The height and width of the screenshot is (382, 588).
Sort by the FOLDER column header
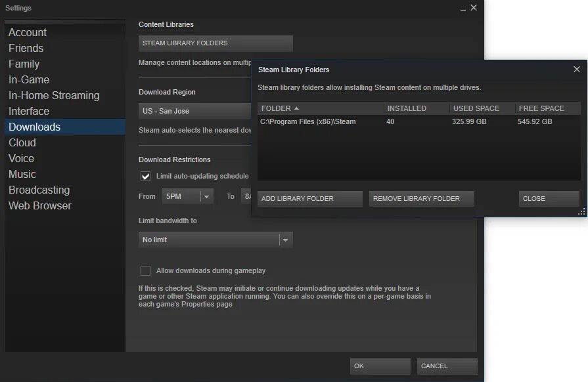tap(320, 108)
